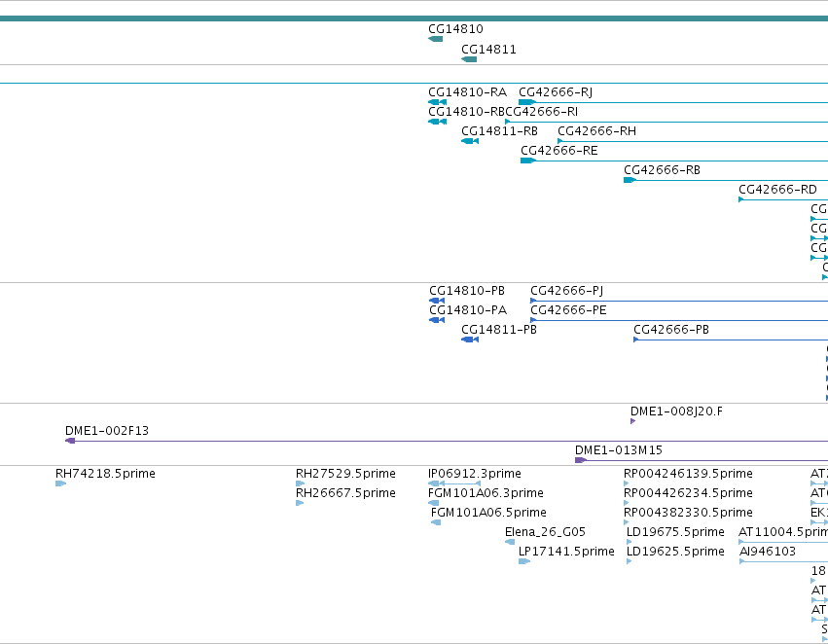This screenshot has height=644, width=828.
Task: Click the CG42666-RE exon glyph
Action: [x=527, y=161]
